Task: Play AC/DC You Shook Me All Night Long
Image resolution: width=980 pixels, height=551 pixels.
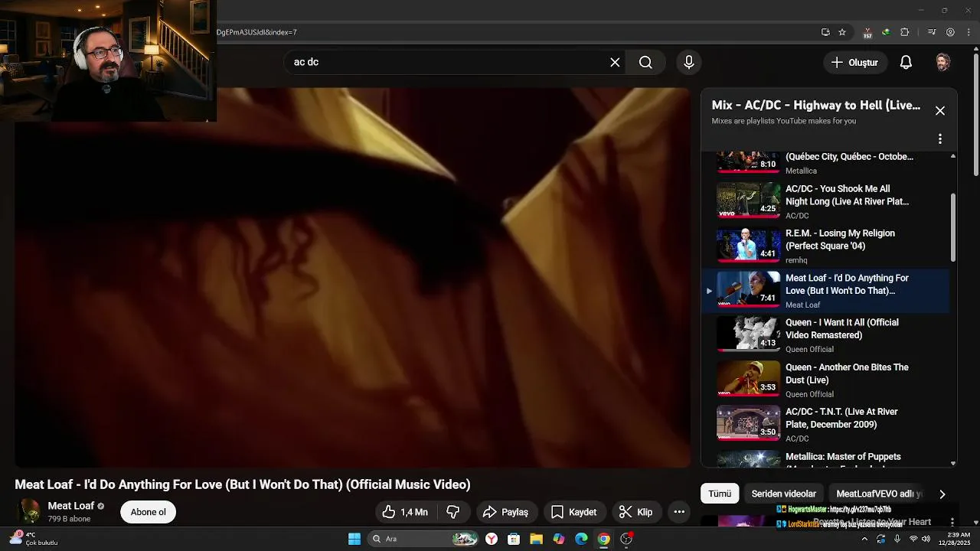Action: pyautogui.click(x=825, y=201)
